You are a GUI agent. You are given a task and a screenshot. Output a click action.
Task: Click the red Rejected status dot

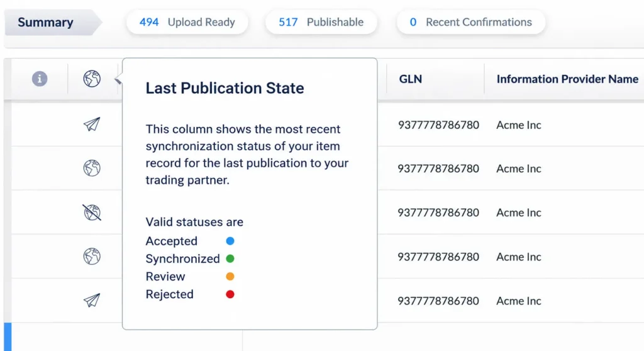230,294
